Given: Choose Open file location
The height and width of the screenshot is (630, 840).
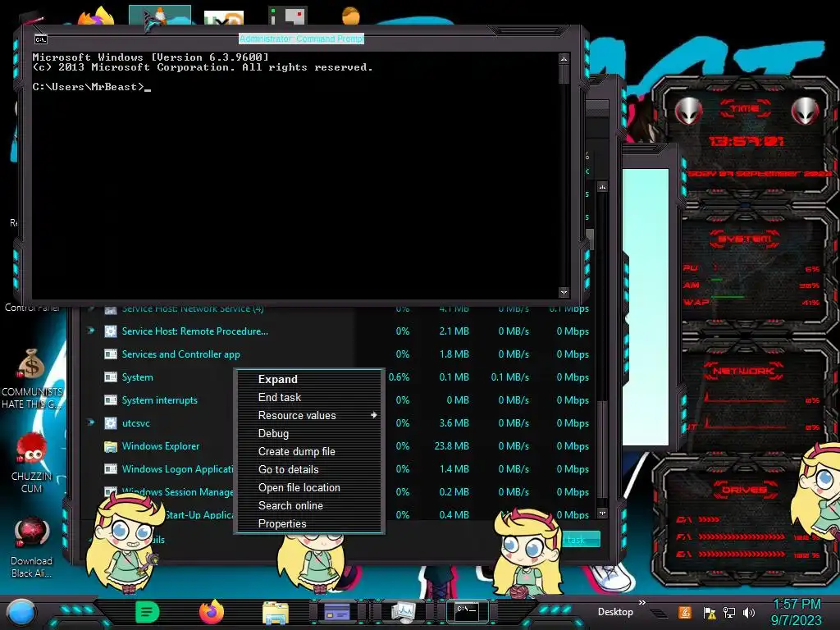Looking at the screenshot, I should (x=299, y=487).
